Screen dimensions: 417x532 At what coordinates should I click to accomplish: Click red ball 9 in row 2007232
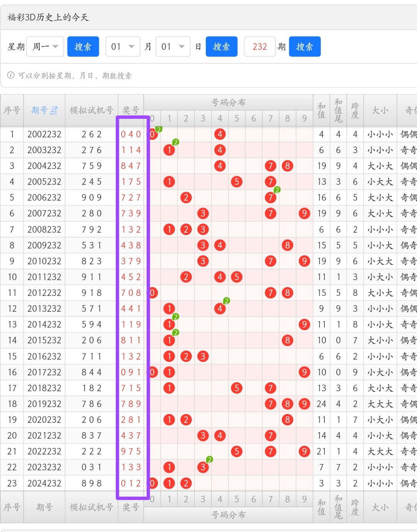[304, 213]
